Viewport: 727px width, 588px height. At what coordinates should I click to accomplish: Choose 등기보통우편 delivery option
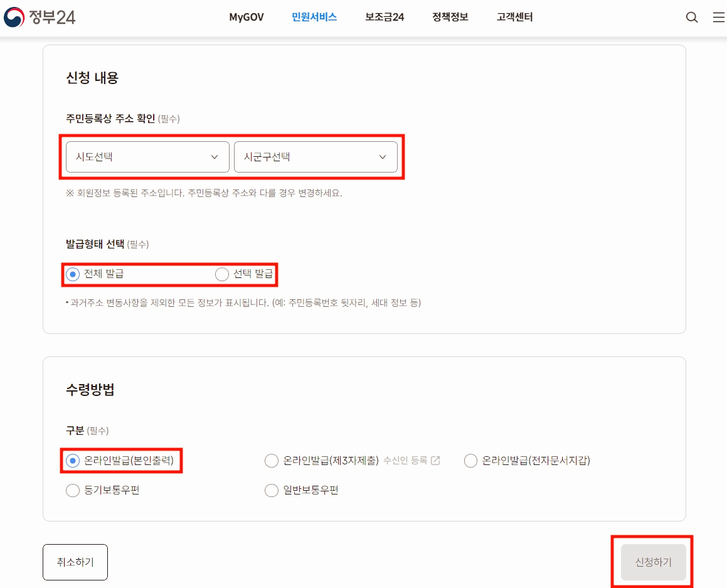[x=72, y=490]
